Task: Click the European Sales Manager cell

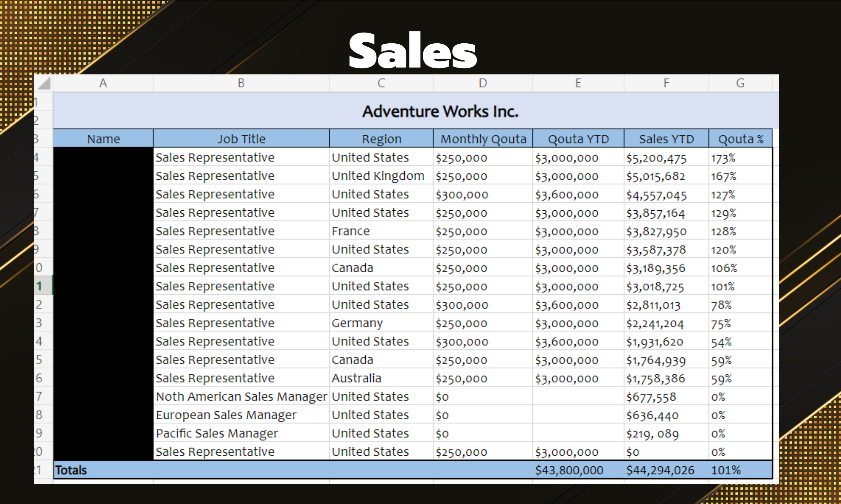Action: tap(226, 415)
